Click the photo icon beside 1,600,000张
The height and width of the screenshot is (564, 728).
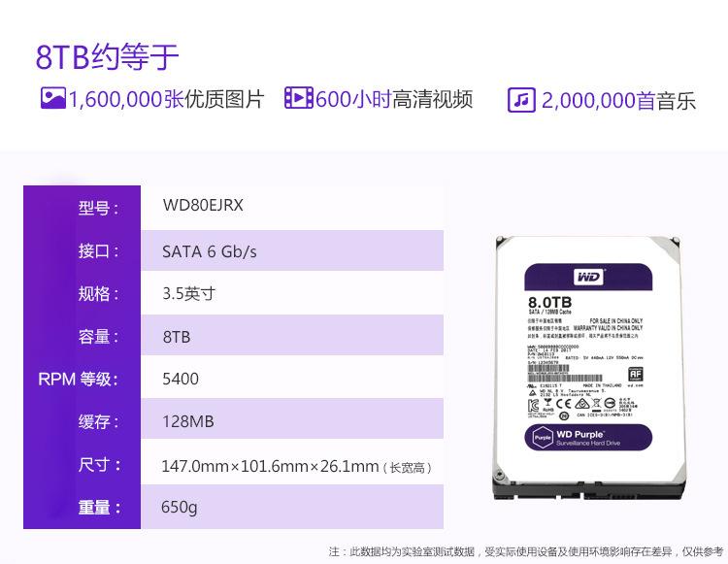tap(52, 98)
